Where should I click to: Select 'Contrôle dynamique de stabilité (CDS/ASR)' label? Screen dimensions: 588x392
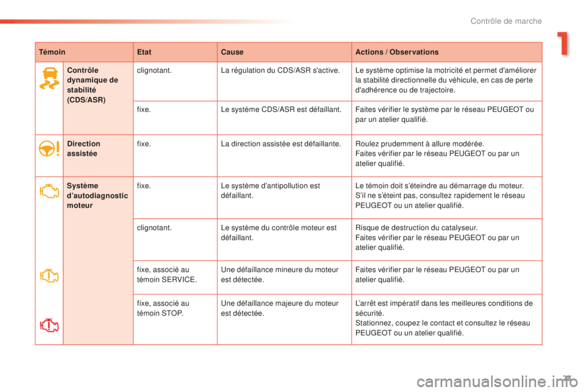point(92,85)
